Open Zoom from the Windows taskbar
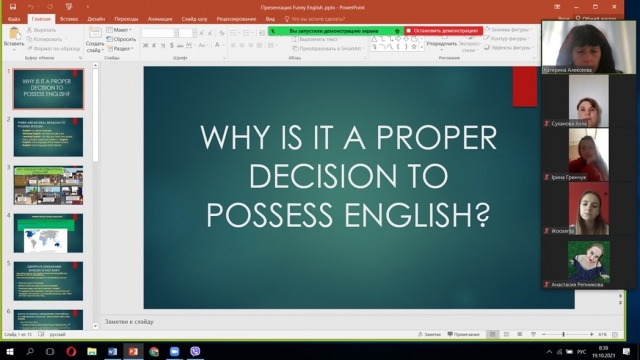Image resolution: width=640 pixels, height=360 pixels. 174,351
